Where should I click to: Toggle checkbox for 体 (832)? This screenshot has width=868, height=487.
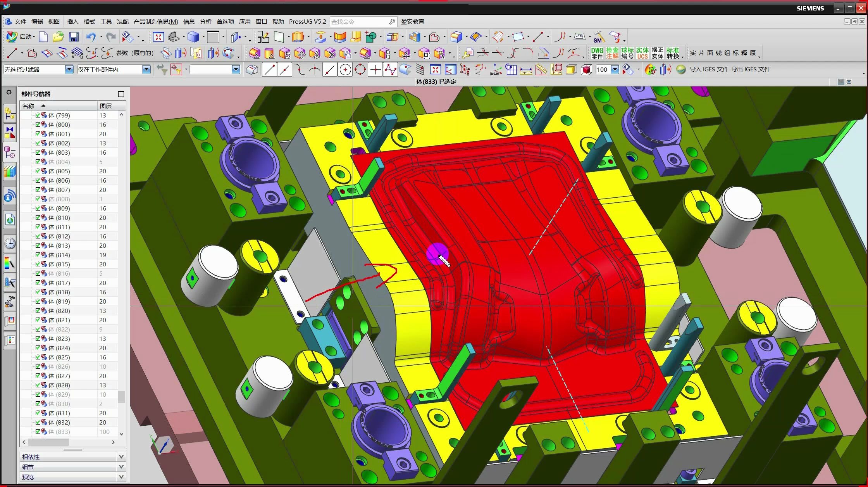click(38, 422)
